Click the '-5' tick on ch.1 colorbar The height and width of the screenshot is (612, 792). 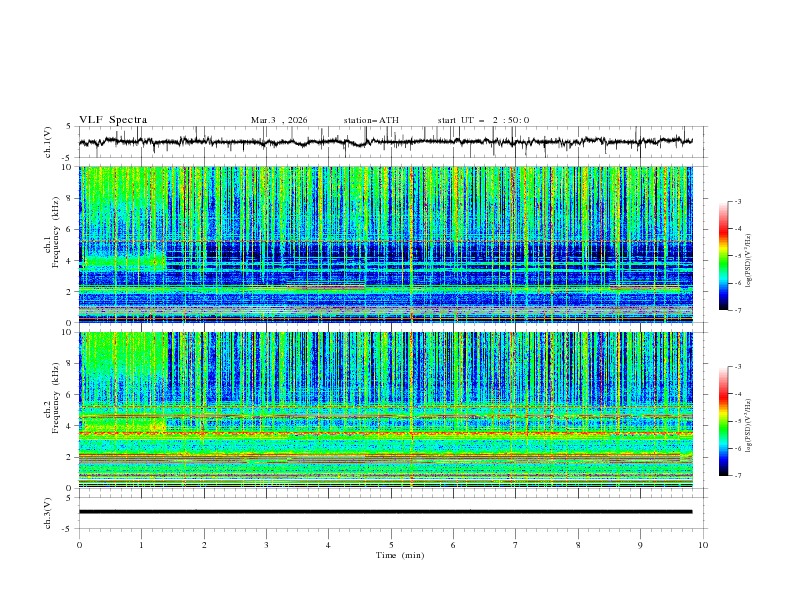point(738,256)
